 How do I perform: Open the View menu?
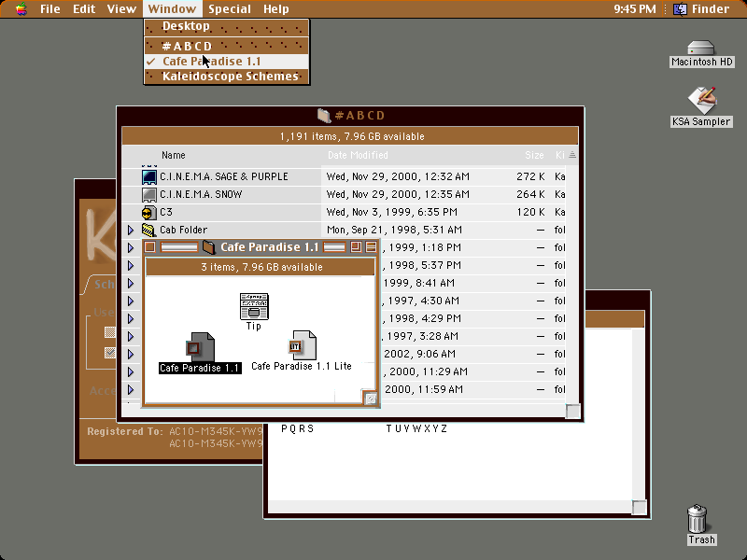click(x=121, y=8)
